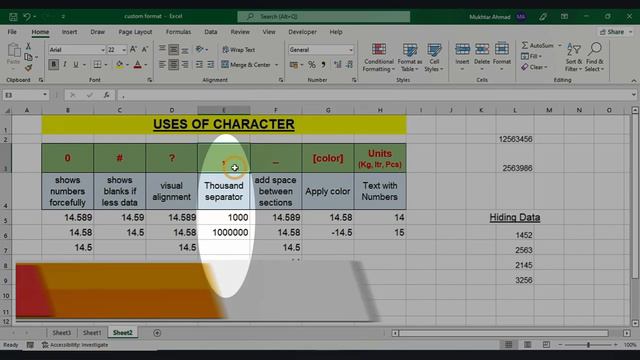
Task: Click the Comma Style icon
Action: tap(323, 64)
